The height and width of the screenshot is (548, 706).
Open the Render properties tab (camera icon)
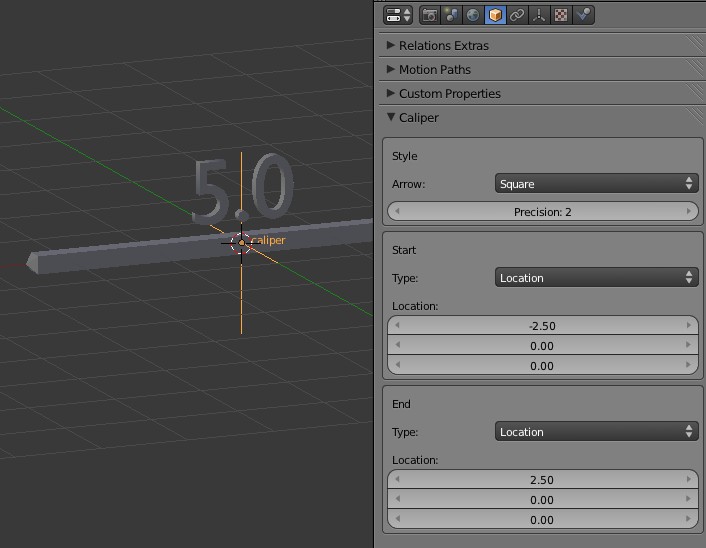[x=430, y=15]
